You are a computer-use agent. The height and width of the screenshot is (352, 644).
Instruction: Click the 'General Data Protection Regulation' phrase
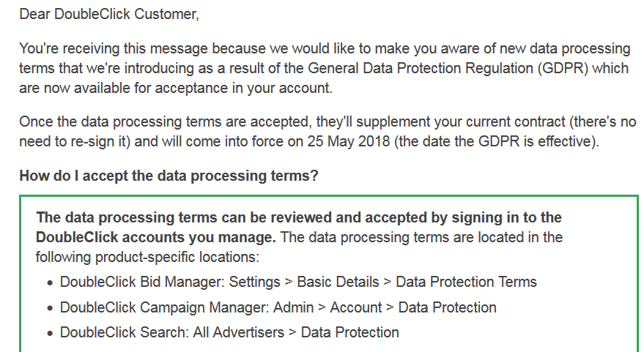(x=421, y=68)
